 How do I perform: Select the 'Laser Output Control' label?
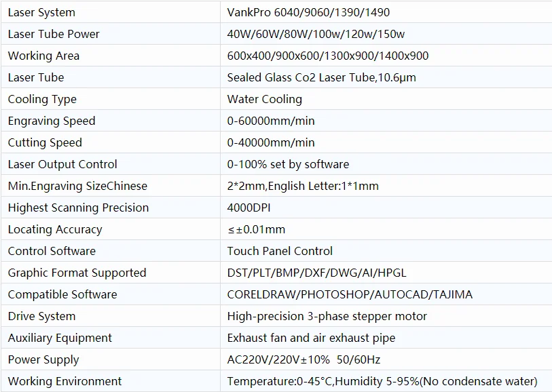[62, 164]
